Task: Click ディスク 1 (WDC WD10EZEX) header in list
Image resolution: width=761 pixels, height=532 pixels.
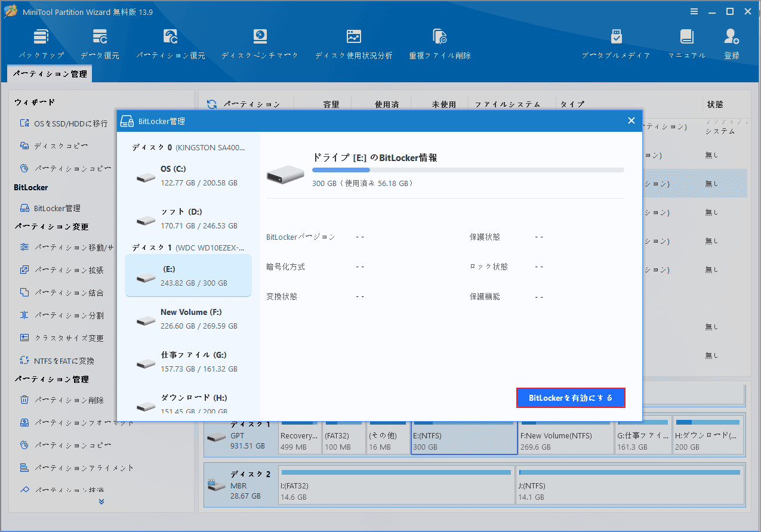Action: coord(188,247)
